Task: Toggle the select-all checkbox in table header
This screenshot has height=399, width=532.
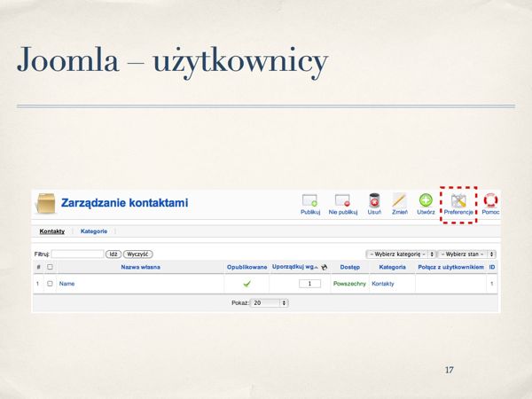Action: click(x=50, y=267)
